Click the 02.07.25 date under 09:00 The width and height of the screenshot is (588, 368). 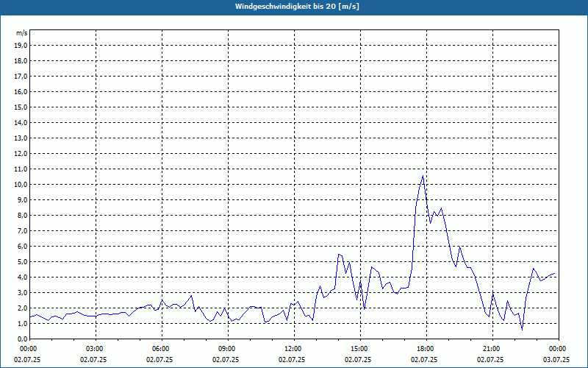(226, 359)
